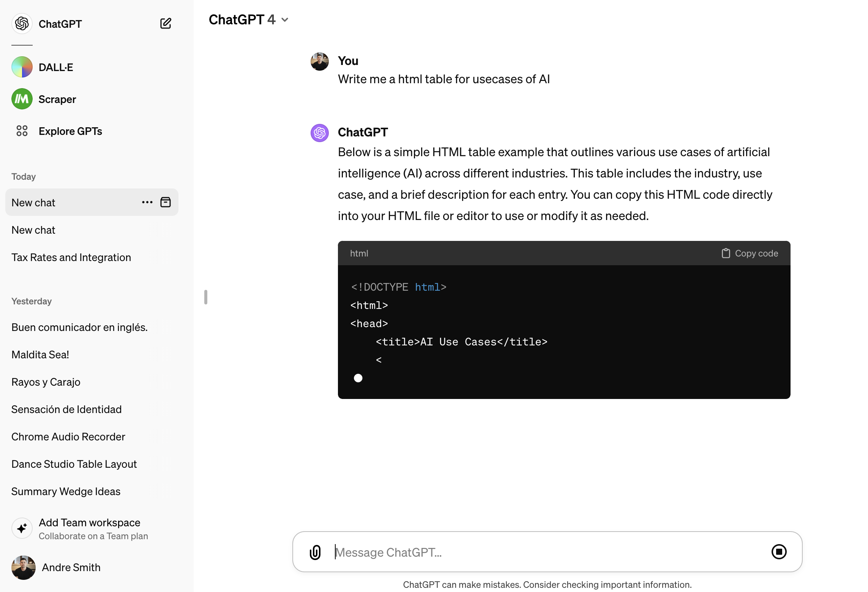The height and width of the screenshot is (592, 868).
Task: Open the Chrome Audio Recorder chat
Action: [68, 437]
